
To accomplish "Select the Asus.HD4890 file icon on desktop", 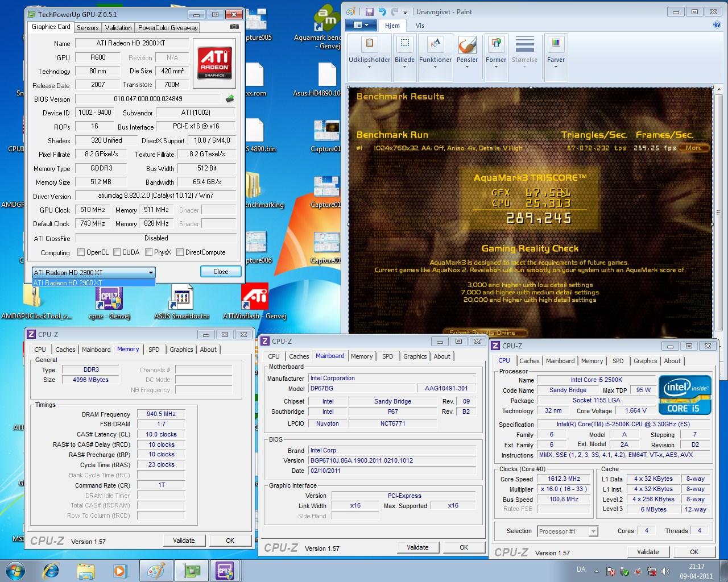I will click(x=325, y=80).
